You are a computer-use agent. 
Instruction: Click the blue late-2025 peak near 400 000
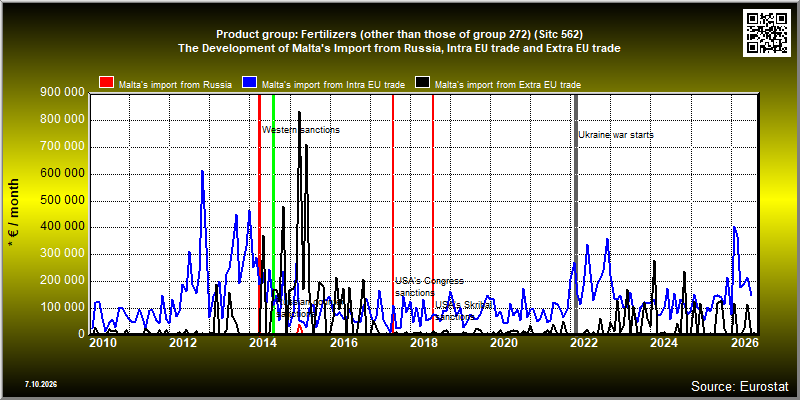pos(734,228)
